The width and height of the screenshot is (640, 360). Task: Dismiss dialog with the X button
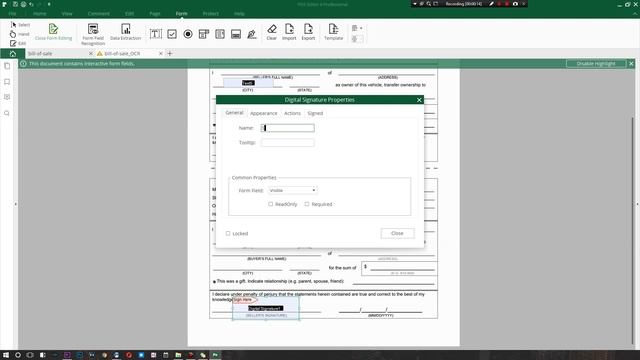tap(419, 100)
